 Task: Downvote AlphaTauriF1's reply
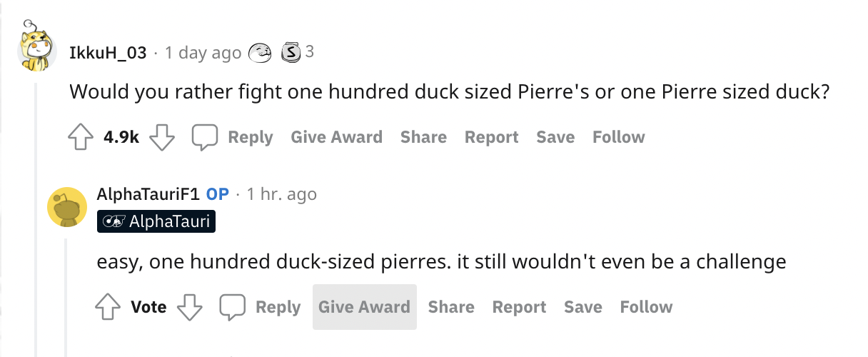point(190,307)
